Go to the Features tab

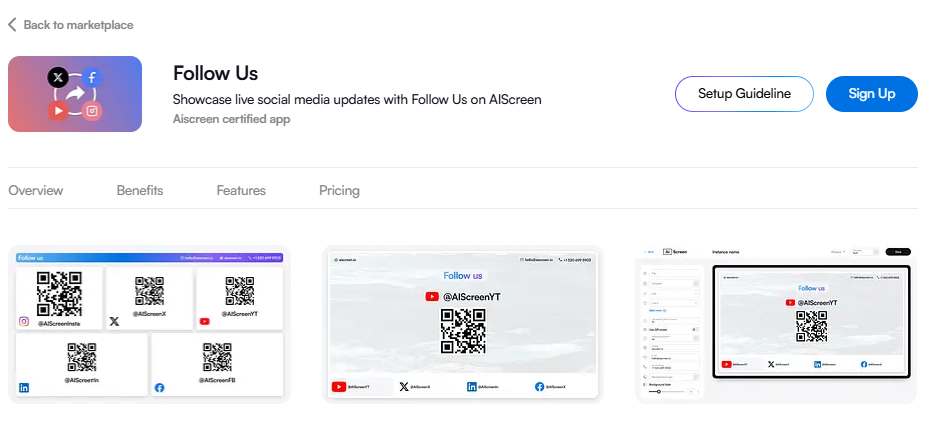[241, 191]
